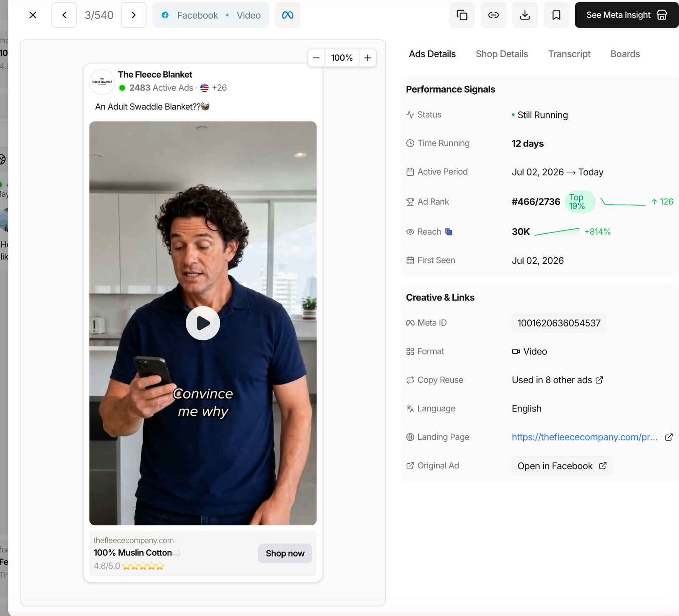The height and width of the screenshot is (616, 679).
Task: Download the ad creative
Action: click(x=525, y=15)
